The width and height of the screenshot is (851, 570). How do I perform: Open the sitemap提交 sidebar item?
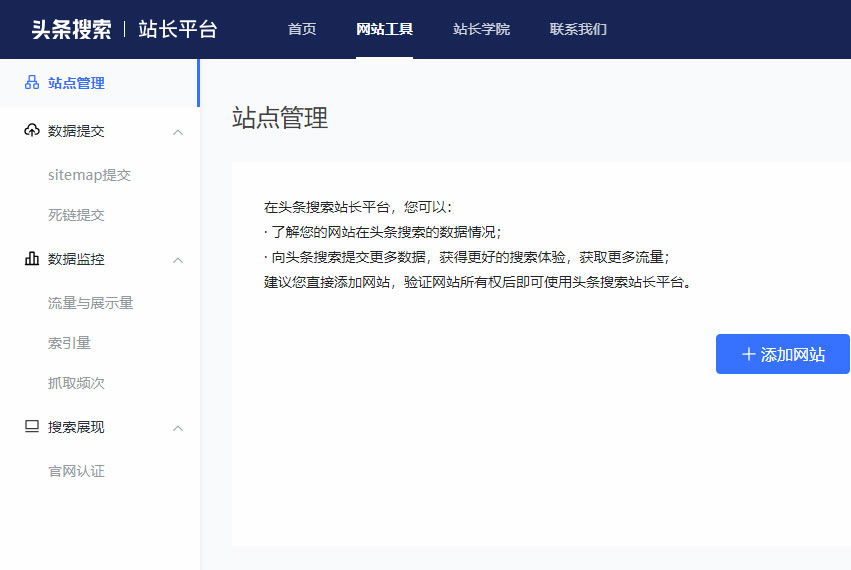pyautogui.click(x=90, y=175)
